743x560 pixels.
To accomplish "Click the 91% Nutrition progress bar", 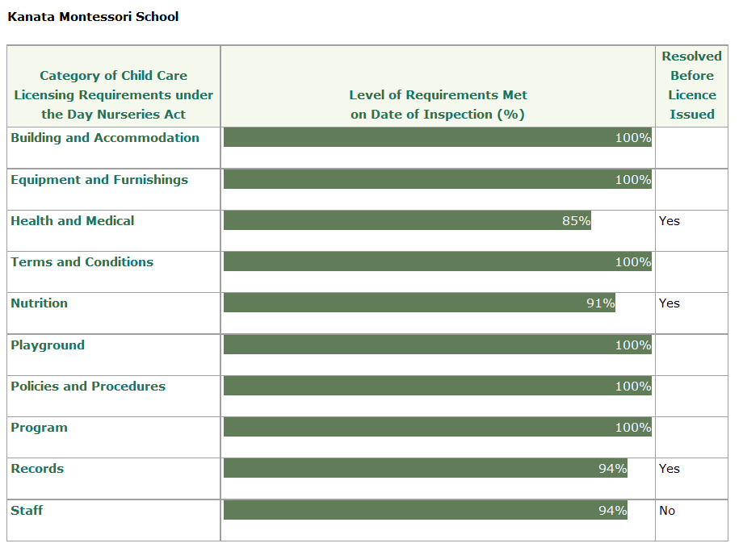I will pos(419,303).
